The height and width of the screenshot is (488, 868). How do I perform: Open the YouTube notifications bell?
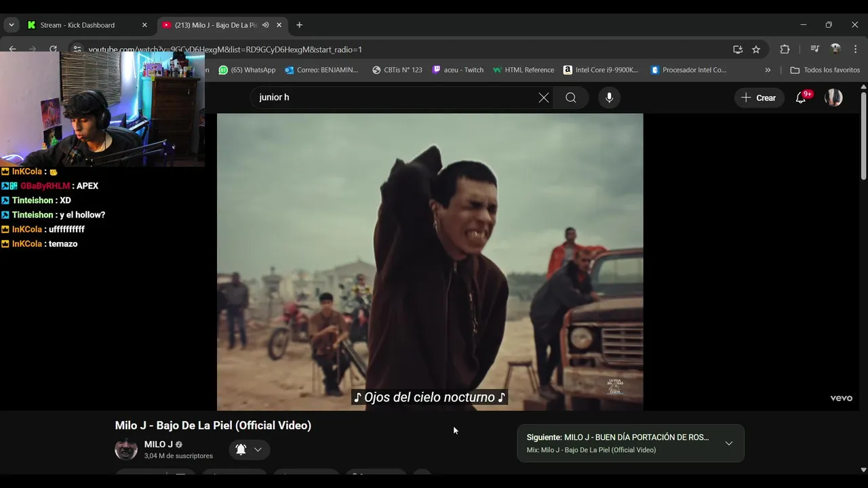coord(801,98)
